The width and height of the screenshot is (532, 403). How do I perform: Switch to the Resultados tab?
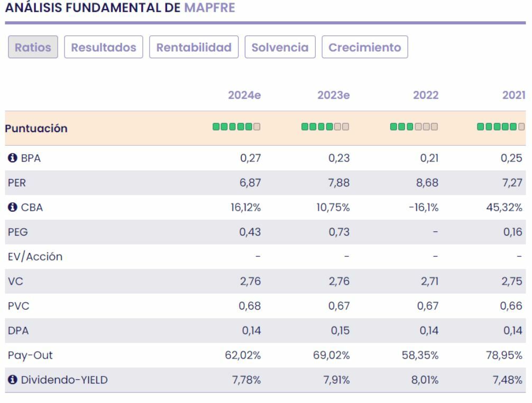coord(104,48)
